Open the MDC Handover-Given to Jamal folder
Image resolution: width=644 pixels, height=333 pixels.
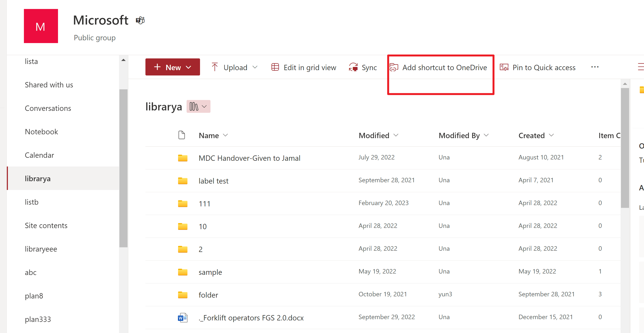point(249,158)
